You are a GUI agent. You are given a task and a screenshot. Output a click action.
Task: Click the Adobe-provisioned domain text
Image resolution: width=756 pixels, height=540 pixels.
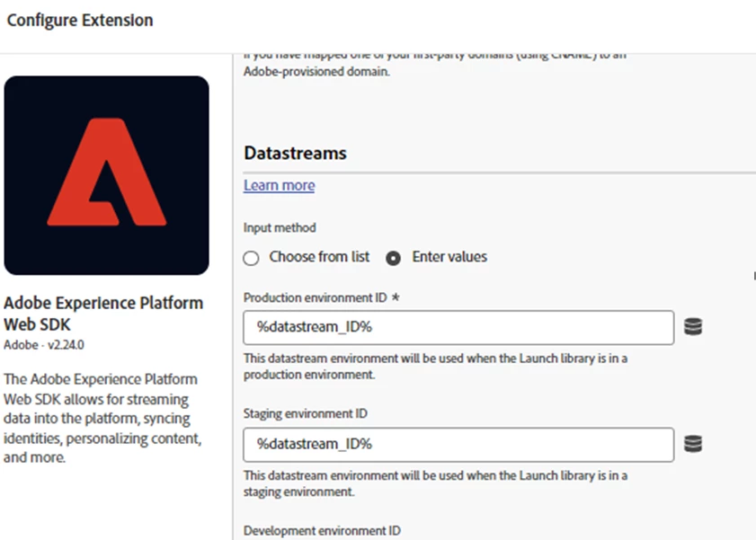(316, 72)
